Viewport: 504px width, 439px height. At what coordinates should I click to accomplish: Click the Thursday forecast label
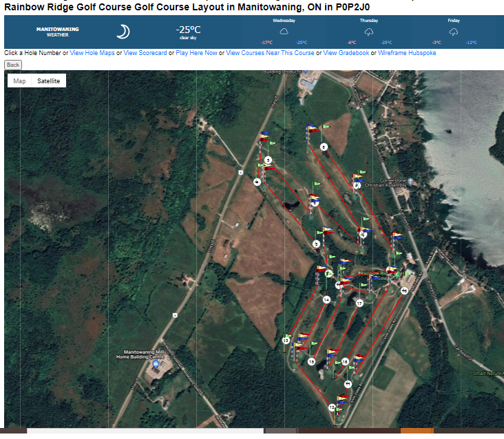coord(368,21)
